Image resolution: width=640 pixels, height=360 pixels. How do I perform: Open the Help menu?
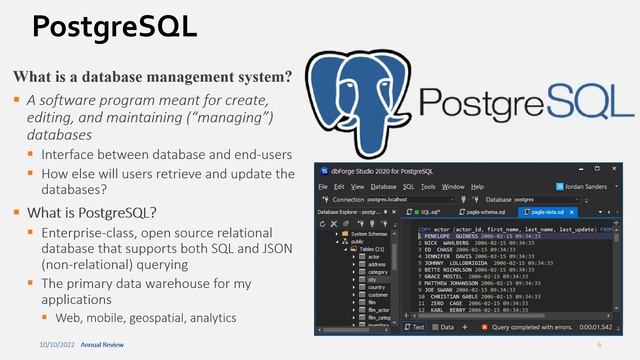pos(477,187)
